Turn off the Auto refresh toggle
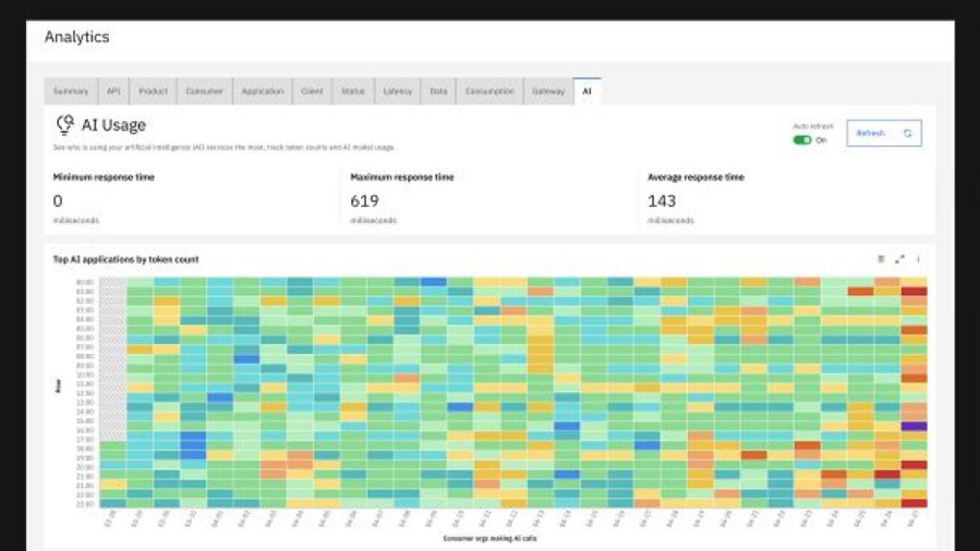This screenshot has height=551, width=980. [x=802, y=140]
